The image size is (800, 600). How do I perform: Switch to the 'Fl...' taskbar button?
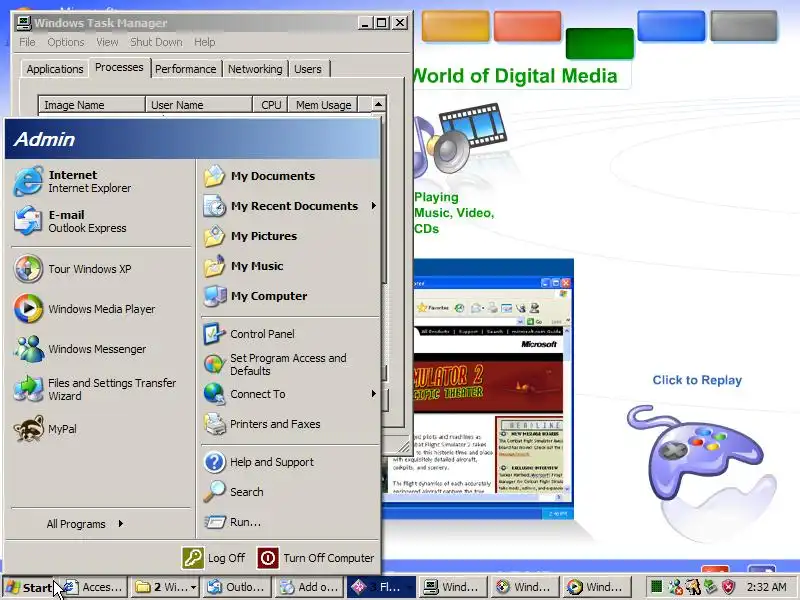pos(381,587)
